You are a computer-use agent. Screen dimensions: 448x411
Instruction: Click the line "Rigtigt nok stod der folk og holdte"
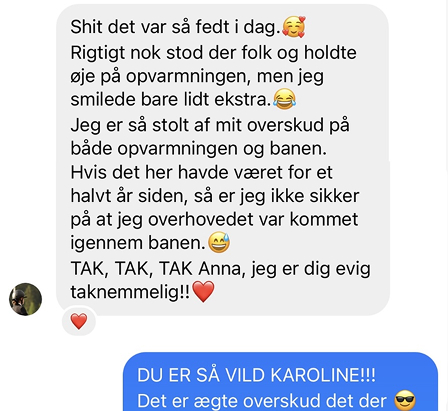coord(213,53)
